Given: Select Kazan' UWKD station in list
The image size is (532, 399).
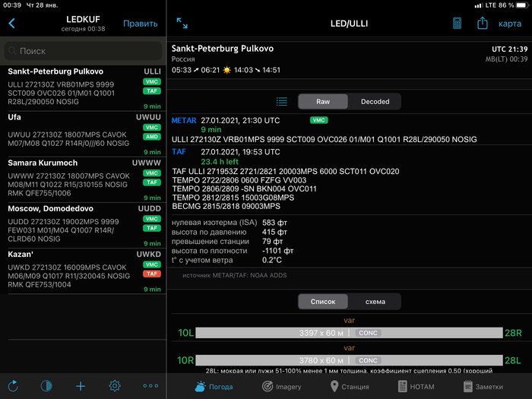Looking at the screenshot, I should pyautogui.click(x=83, y=271).
